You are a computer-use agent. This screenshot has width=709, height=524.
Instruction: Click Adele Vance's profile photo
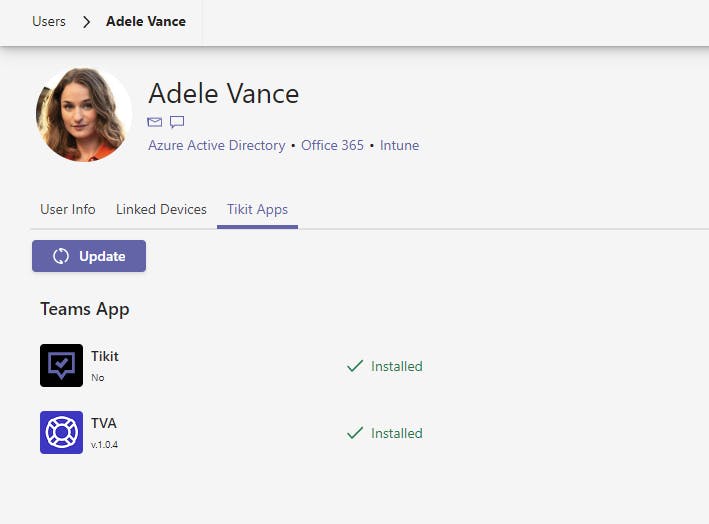[84, 114]
